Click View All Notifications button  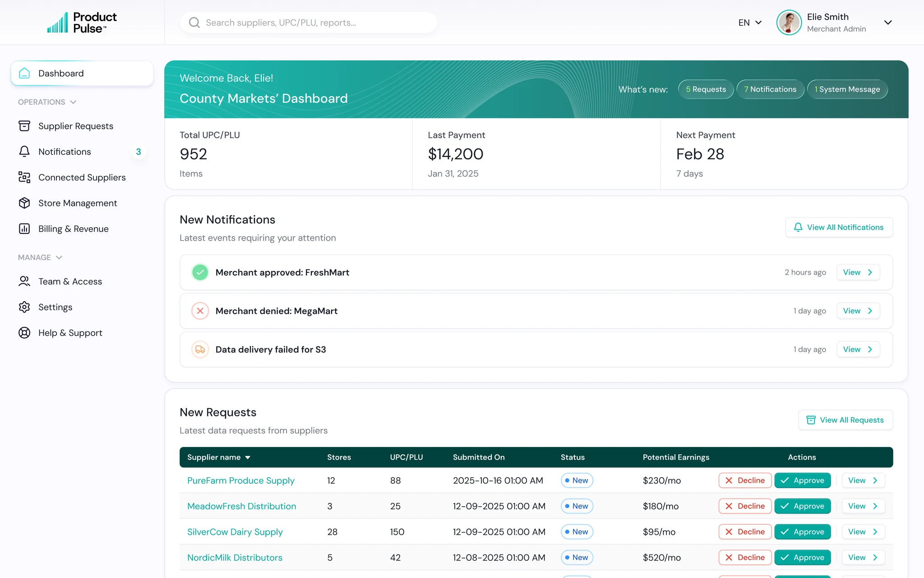(839, 227)
